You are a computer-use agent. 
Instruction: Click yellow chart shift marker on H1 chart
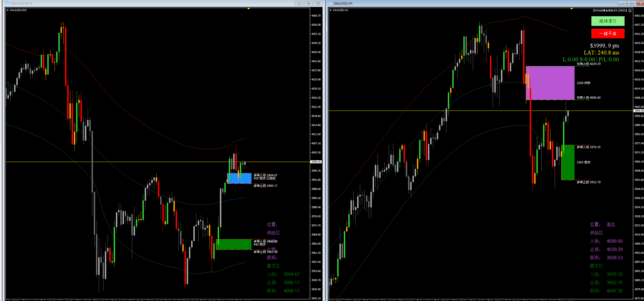click(572, 9)
